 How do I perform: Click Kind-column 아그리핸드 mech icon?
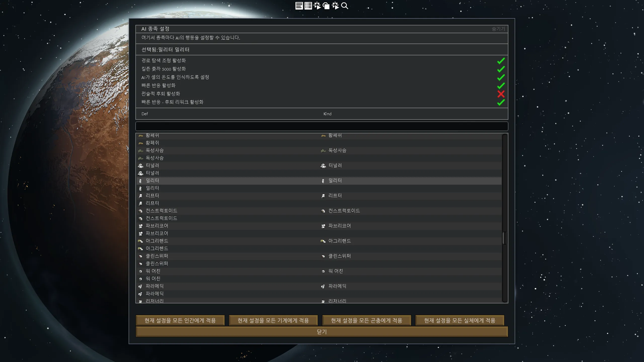coord(323,241)
